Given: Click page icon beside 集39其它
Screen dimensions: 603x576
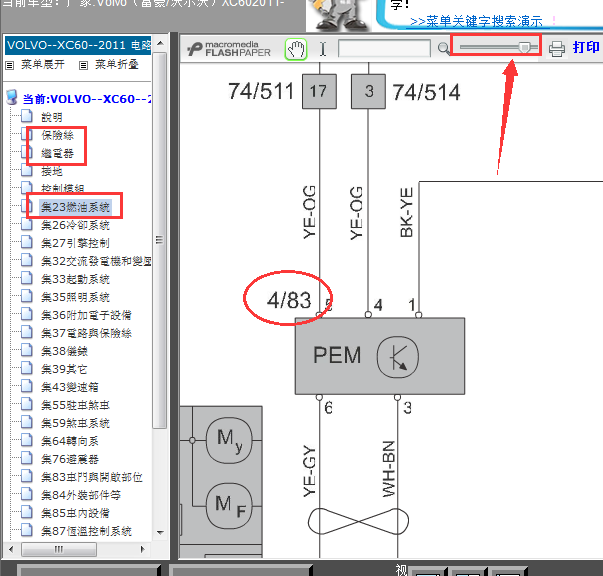Looking at the screenshot, I should point(27,368).
